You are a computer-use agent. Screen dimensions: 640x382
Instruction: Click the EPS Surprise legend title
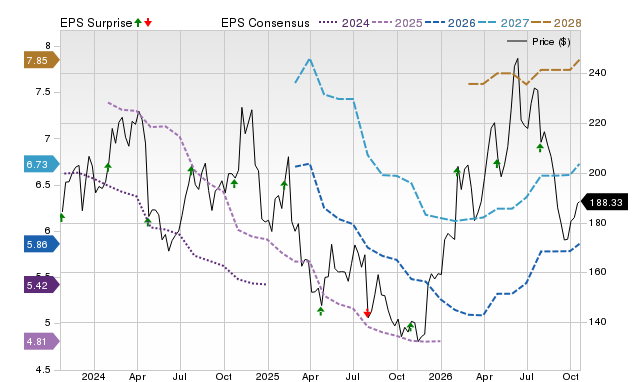(96, 23)
